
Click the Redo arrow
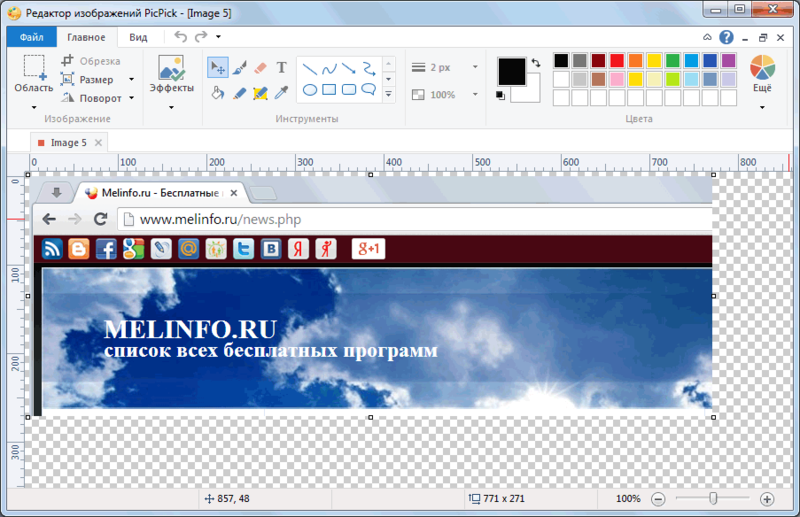[201, 36]
